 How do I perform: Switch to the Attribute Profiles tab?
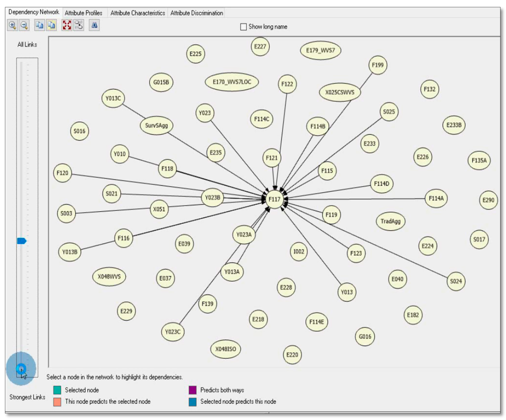[83, 13]
